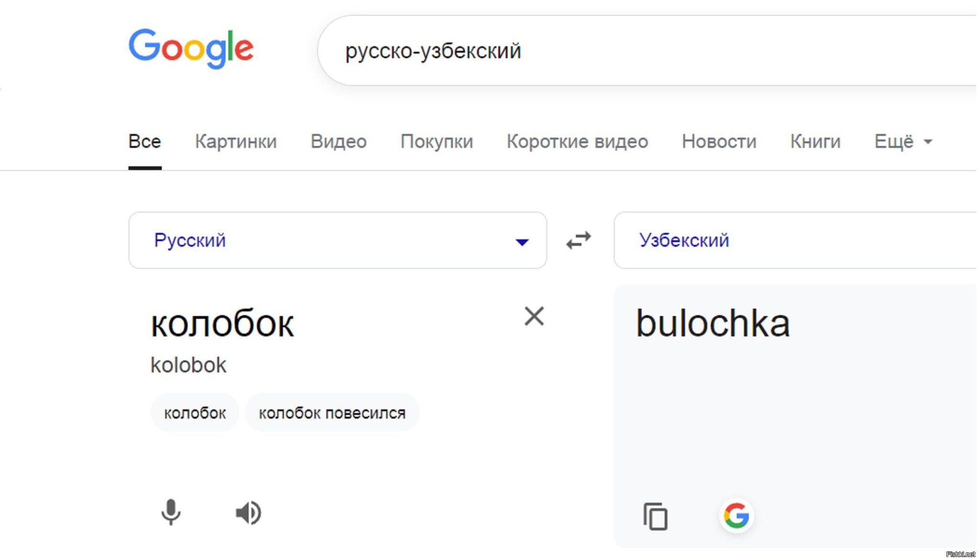Open the Покупки tab
This screenshot has width=978, height=560.
437,141
